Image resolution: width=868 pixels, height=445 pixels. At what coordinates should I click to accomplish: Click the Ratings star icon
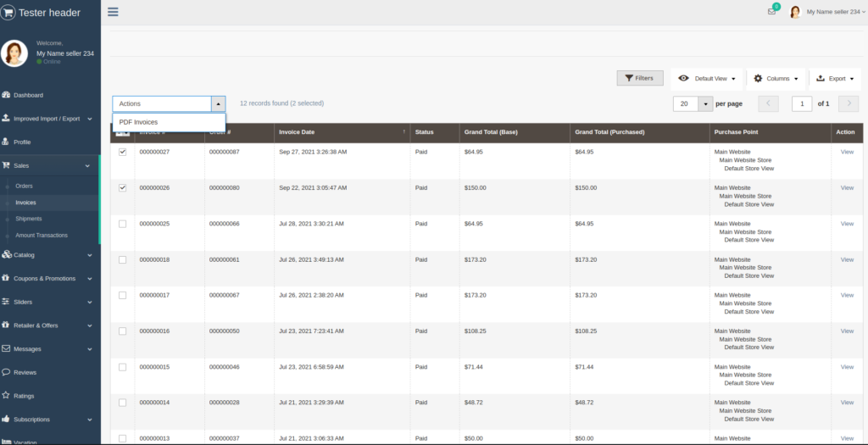(7, 396)
